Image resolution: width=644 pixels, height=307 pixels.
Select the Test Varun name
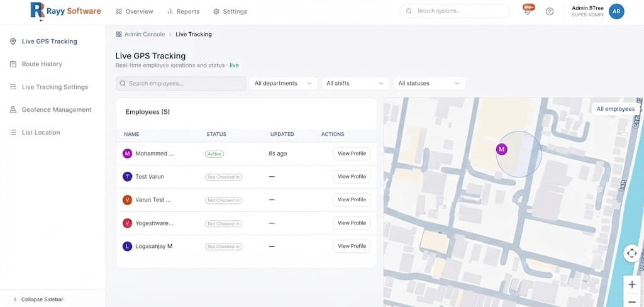pyautogui.click(x=150, y=177)
